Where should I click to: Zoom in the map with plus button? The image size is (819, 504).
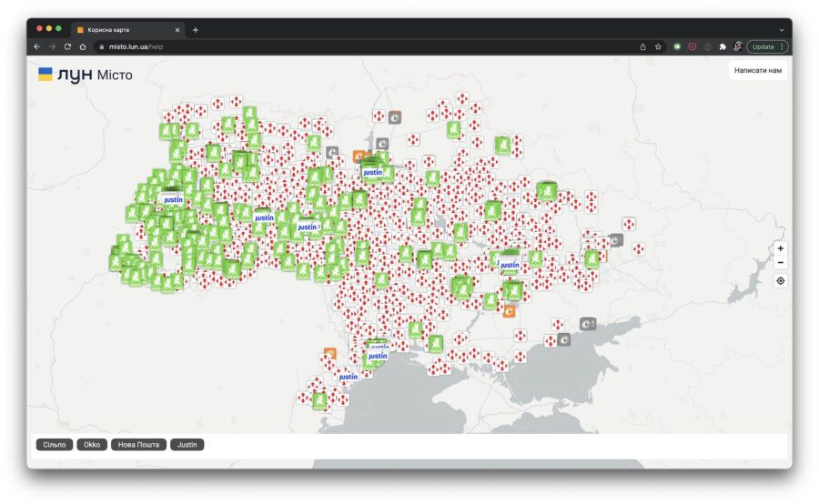click(x=781, y=248)
